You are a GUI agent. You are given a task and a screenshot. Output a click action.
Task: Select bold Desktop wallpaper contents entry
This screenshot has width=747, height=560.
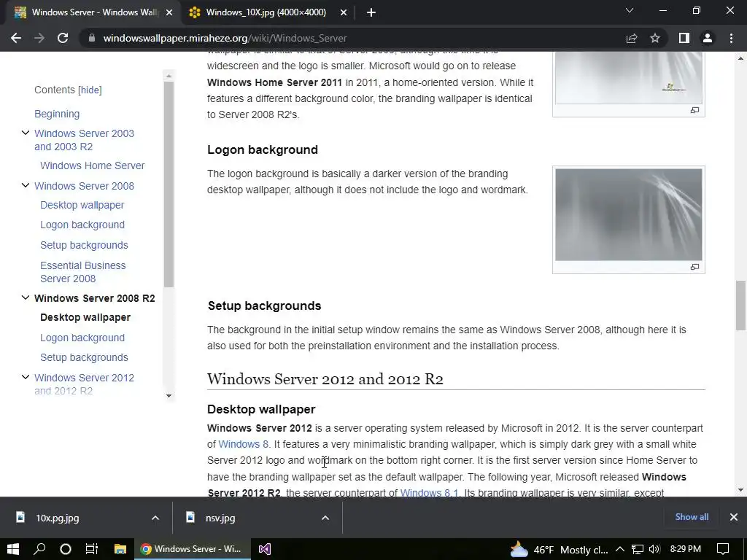click(85, 318)
